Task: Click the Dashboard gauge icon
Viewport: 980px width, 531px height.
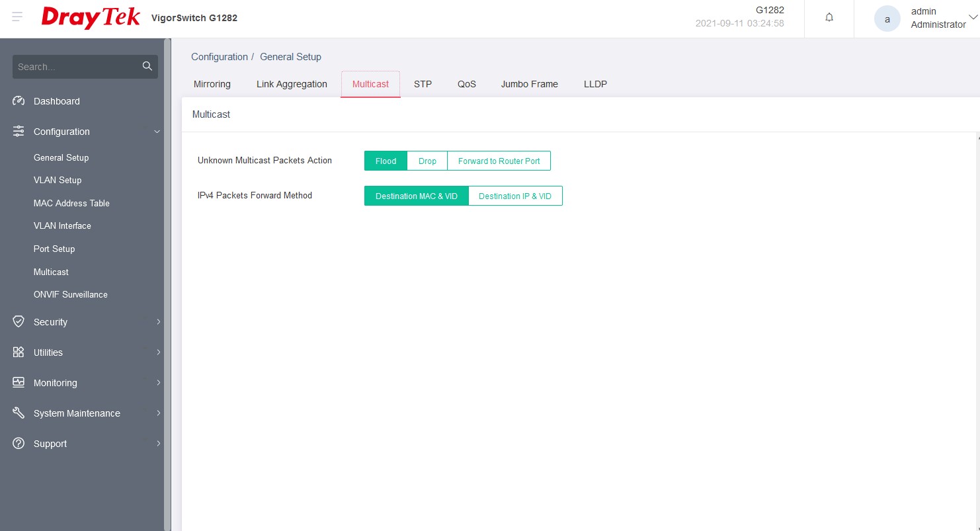Action: [19, 101]
